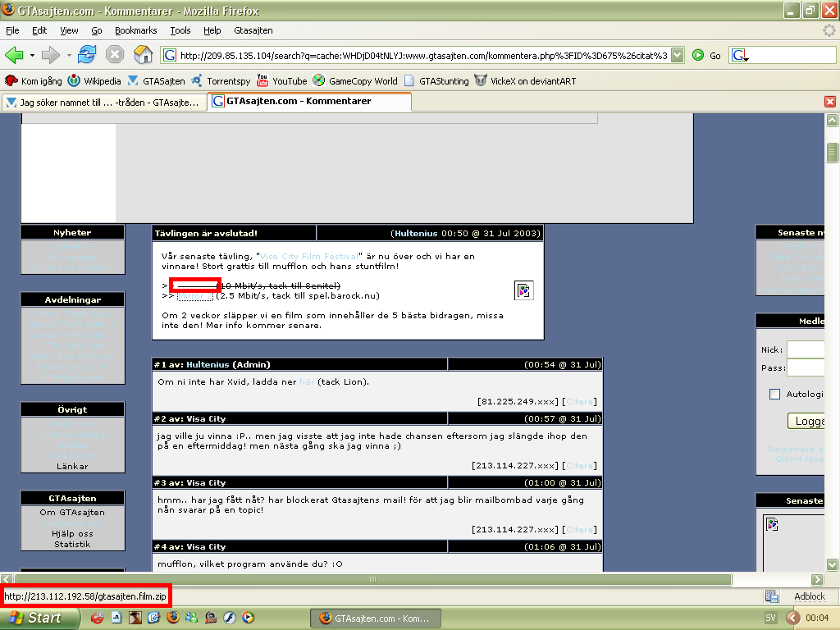Open the Home page icon
Screen dimensions: 840x630
click(143, 54)
